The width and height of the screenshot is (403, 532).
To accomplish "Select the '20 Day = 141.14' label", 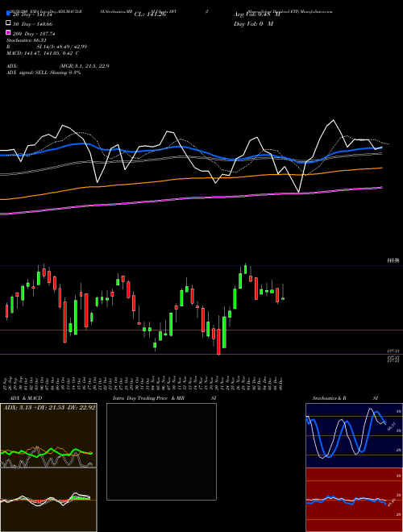I will pos(32,15).
